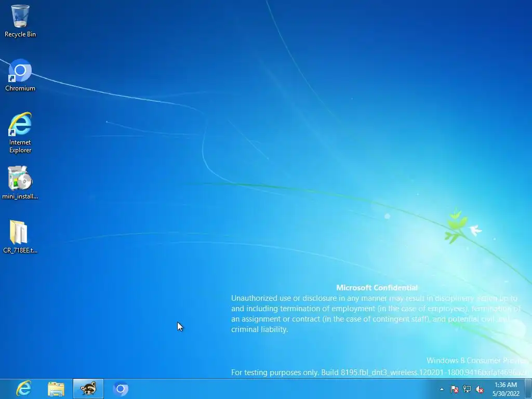Open Chromium from the taskbar
The height and width of the screenshot is (399, 532).
121,389
